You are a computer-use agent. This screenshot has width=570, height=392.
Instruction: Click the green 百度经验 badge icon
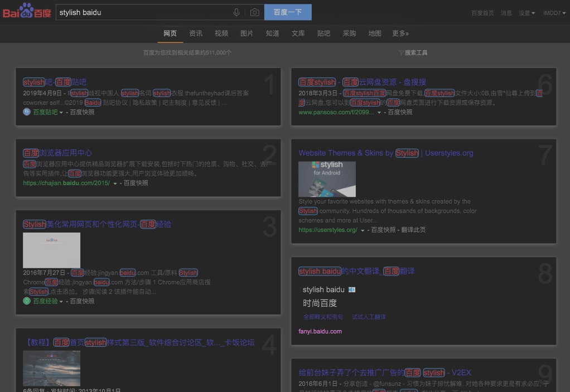(x=26, y=300)
